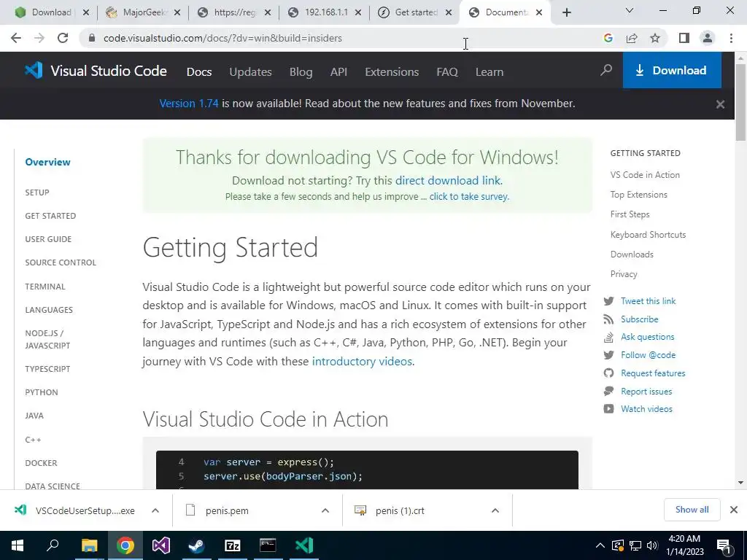Expand the USER GUIDE sidebar section

48,239
